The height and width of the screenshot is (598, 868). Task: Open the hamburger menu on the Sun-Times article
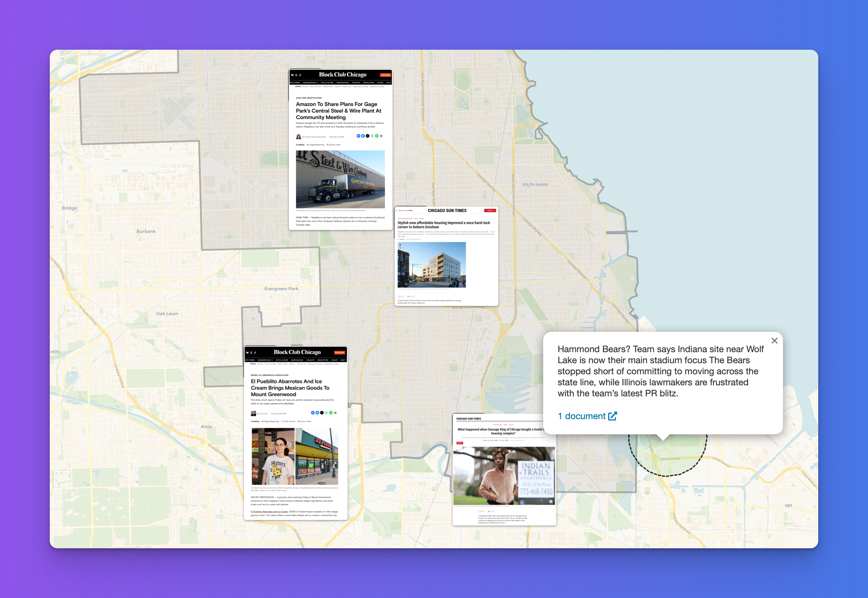click(396, 211)
